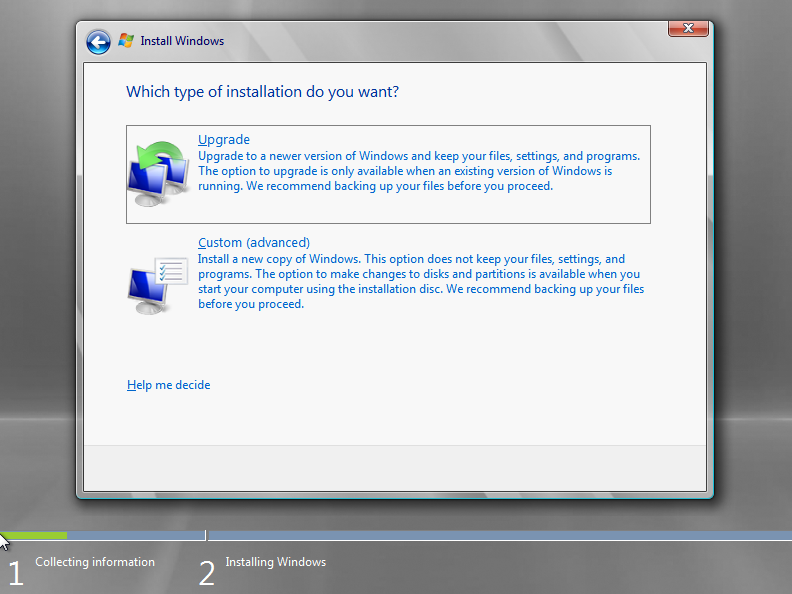Click the Custom option description paragraph
The height and width of the screenshot is (594, 792).
coord(421,281)
